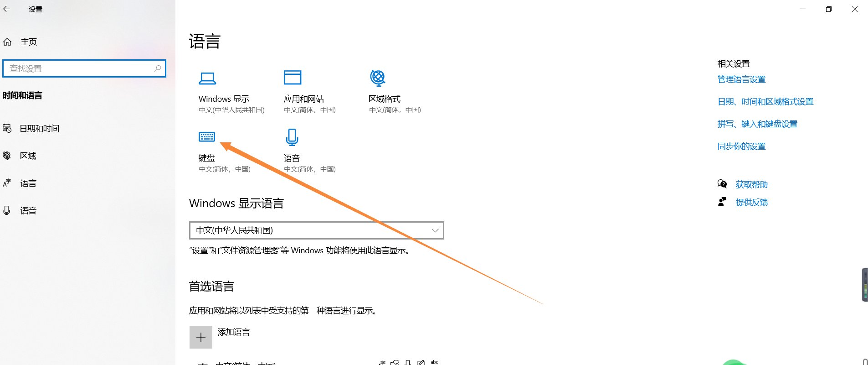Screen dimensions: 868x365
Task: Focus the 查找设置 search box
Action: coord(84,68)
